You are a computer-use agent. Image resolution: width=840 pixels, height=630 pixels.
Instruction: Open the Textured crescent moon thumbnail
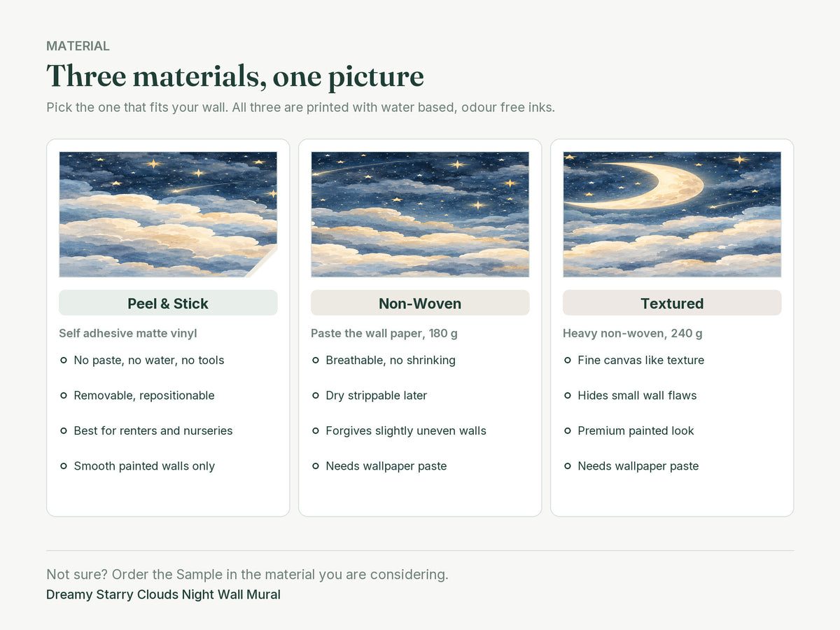(x=672, y=214)
